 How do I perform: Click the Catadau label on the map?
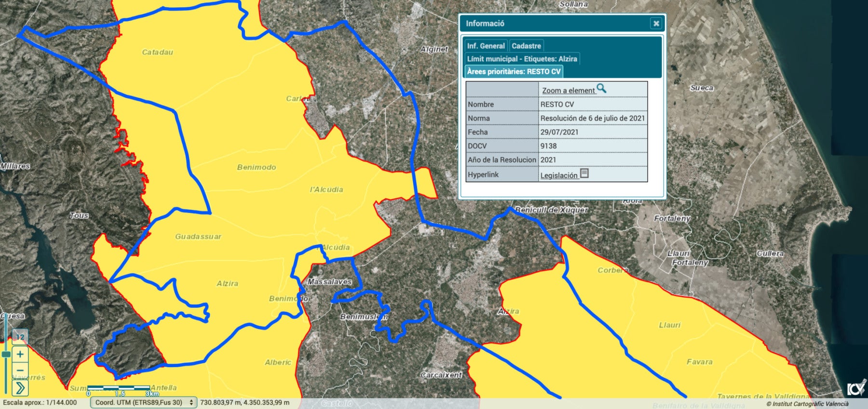[157, 52]
